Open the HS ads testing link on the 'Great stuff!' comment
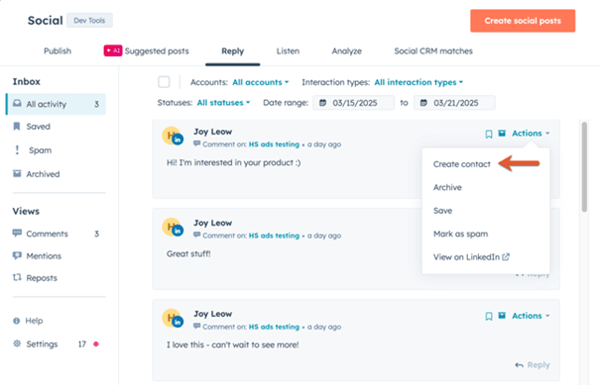Screen dimensions: 600x385 pyautogui.click(x=274, y=235)
